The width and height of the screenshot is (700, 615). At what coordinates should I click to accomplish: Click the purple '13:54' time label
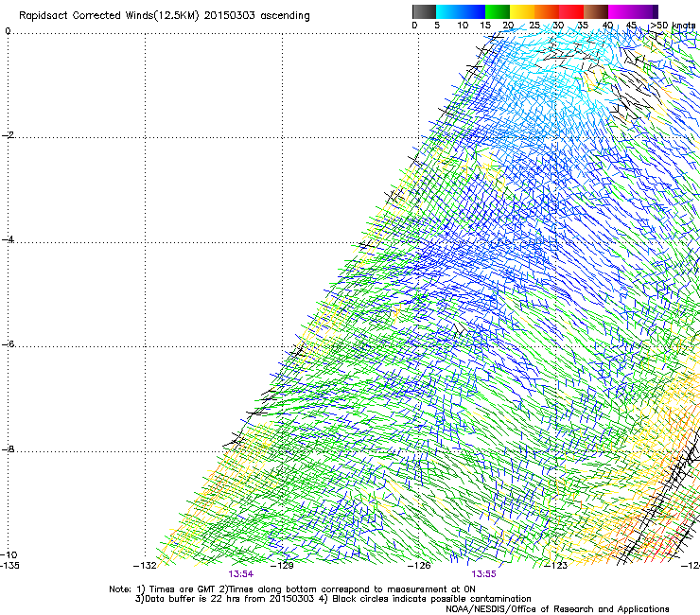240,574
